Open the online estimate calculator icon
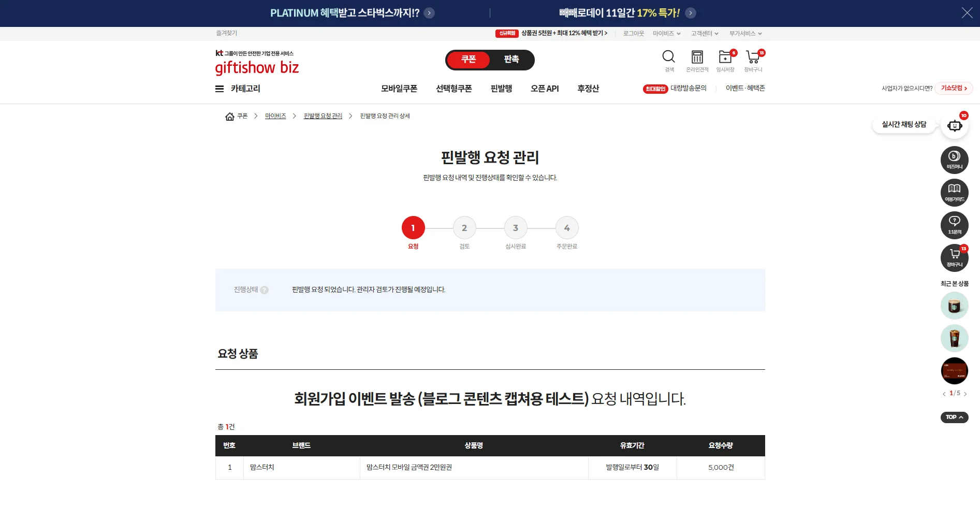Screen dimensions: 980x520 (x=697, y=57)
